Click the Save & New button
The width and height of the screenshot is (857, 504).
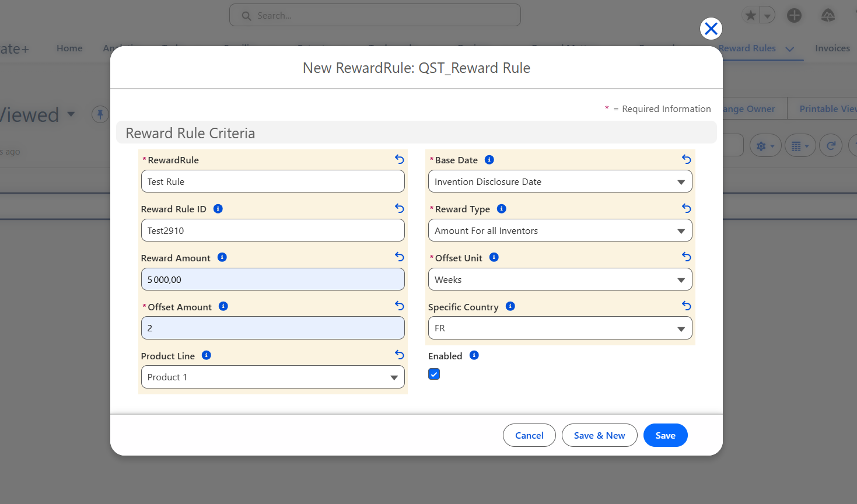[599, 435]
